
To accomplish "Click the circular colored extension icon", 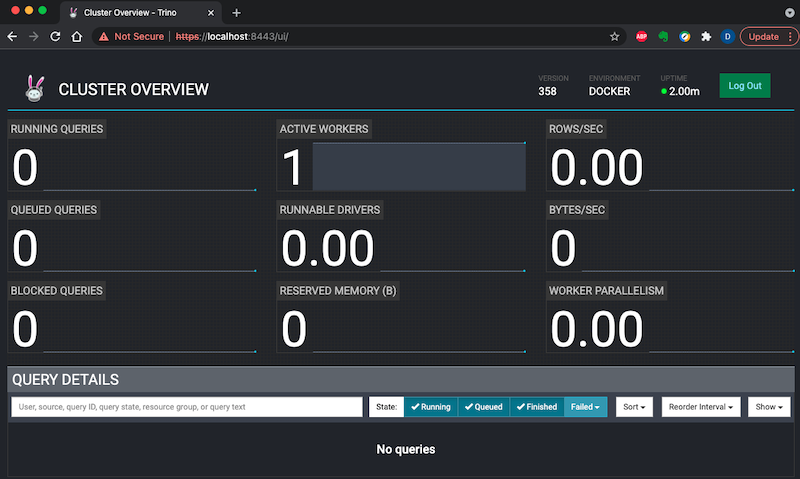I will [685, 37].
